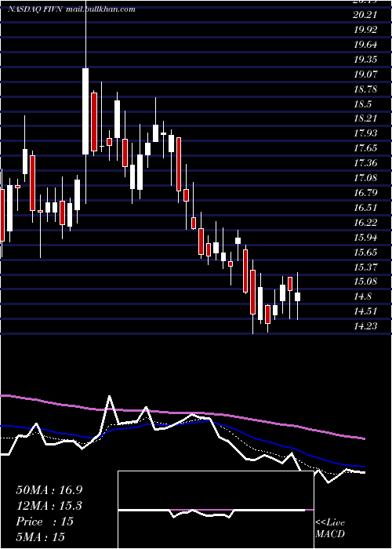
Task: Click the 16.22 price axis label
Action: [365, 222]
